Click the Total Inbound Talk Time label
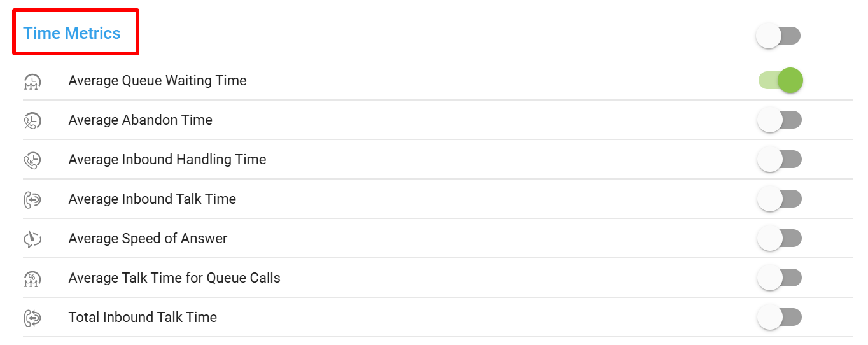Image resolution: width=868 pixels, height=345 pixels. 143,318
